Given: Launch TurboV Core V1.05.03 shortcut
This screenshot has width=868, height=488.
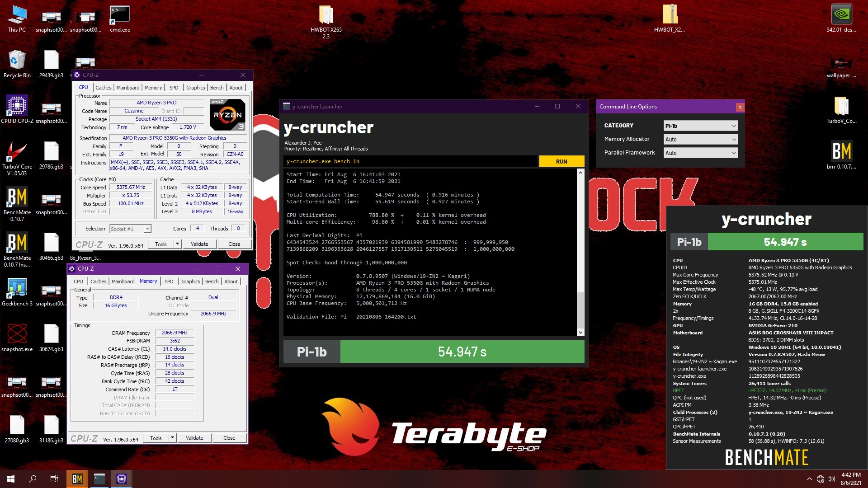Looking at the screenshot, I should [17, 158].
